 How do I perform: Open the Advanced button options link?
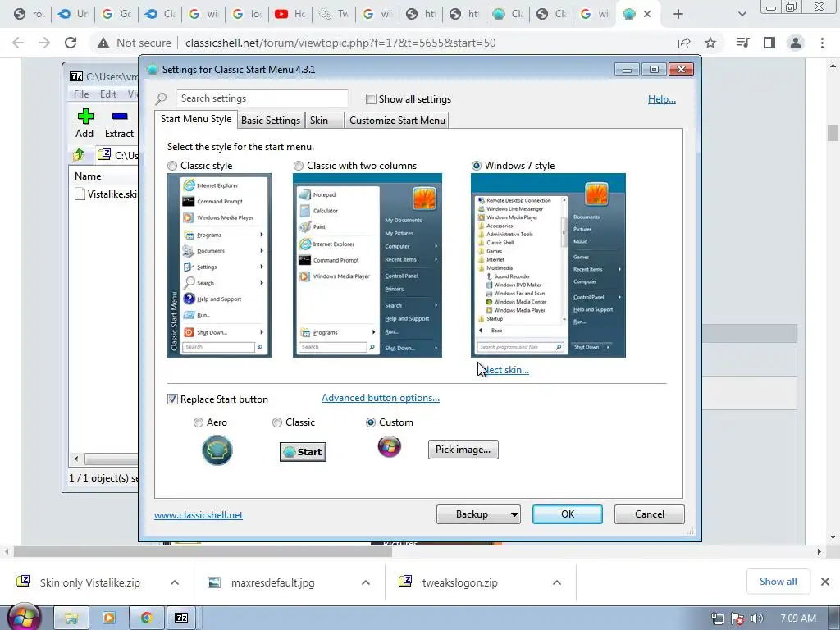pyautogui.click(x=381, y=398)
